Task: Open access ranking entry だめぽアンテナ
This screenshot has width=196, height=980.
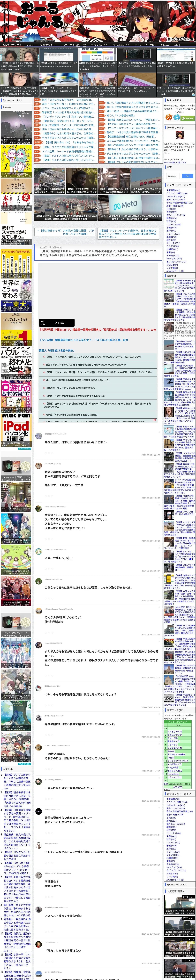Action: pos(175,735)
